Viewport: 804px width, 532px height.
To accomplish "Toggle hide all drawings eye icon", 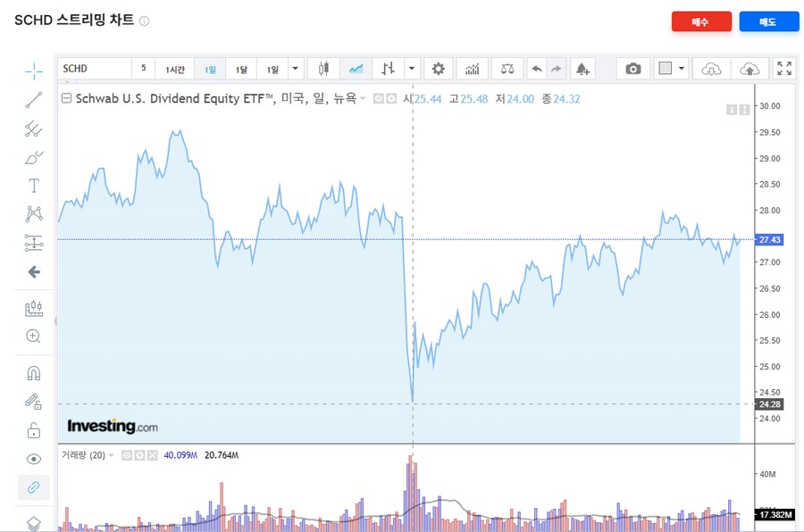I will [34, 459].
